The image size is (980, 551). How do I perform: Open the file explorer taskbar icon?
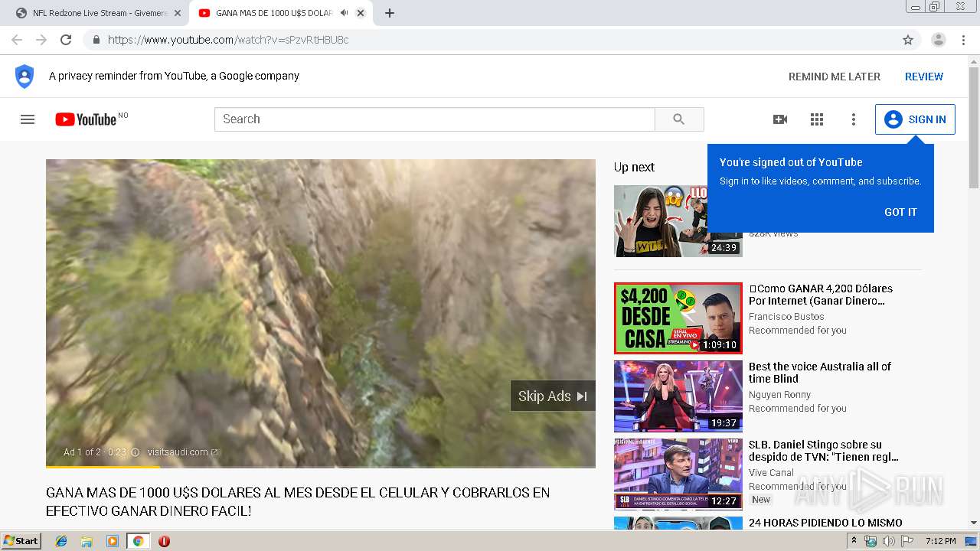(87, 541)
